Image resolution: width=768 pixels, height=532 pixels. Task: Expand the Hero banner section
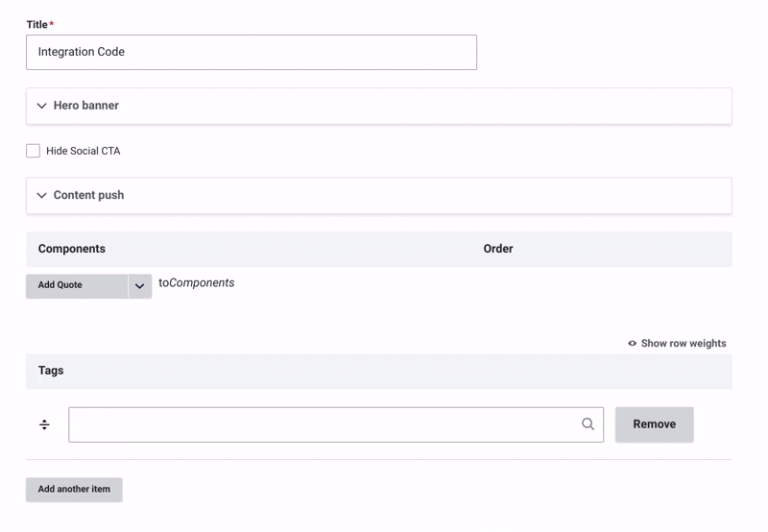click(x=378, y=106)
